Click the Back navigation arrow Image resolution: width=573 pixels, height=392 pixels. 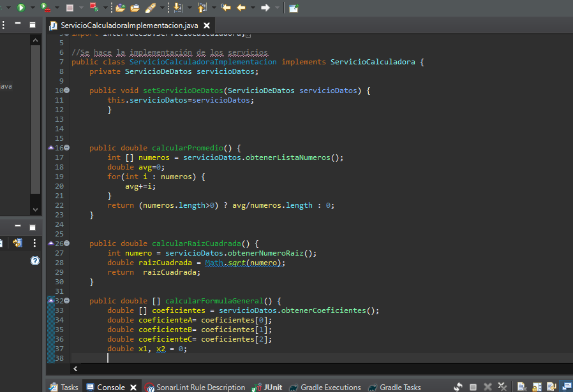point(241,8)
